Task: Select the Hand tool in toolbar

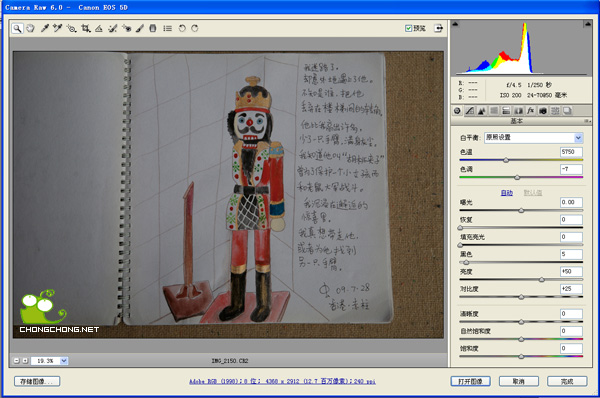Action: click(30, 28)
